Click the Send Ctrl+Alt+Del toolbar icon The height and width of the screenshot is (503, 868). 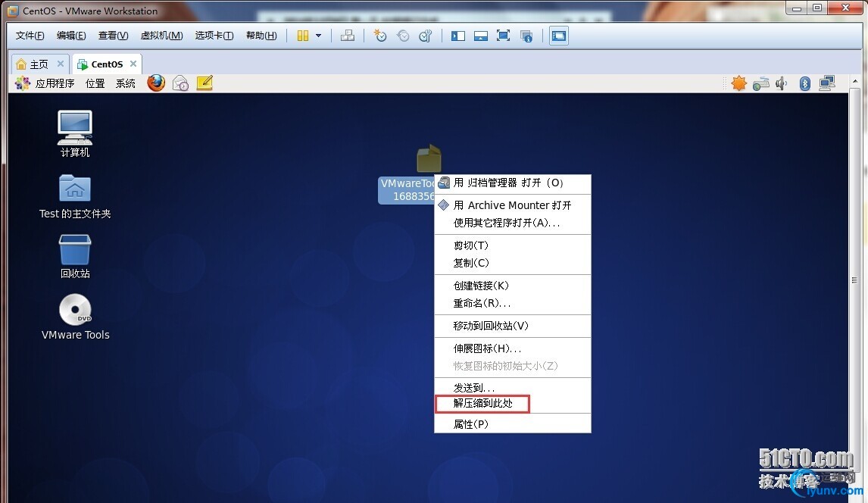tap(348, 36)
